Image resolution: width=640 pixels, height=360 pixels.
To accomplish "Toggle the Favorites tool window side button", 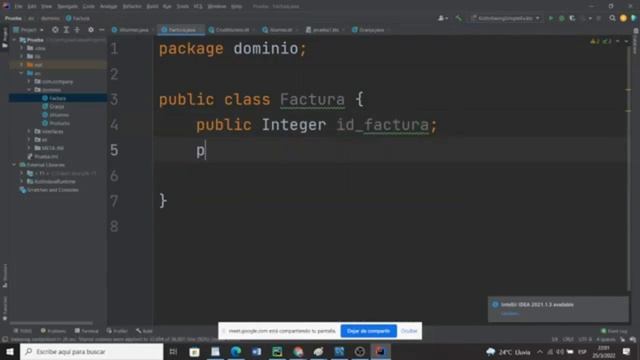I will pos(4,309).
